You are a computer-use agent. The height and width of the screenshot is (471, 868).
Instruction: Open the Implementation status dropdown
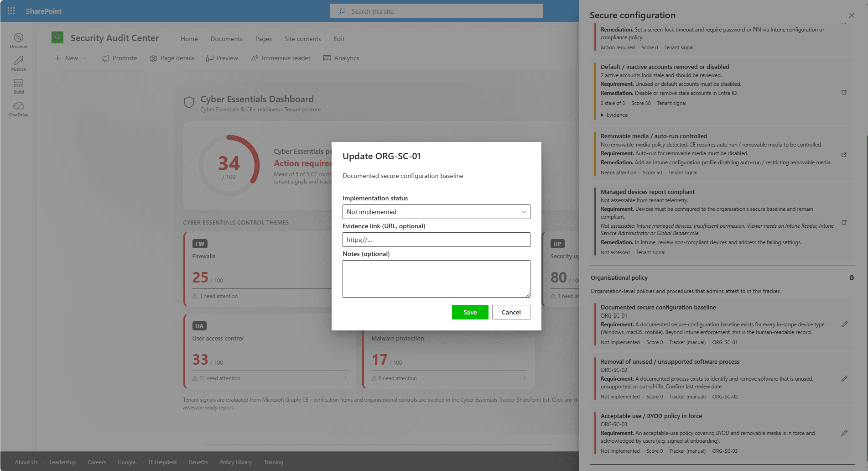coord(436,212)
